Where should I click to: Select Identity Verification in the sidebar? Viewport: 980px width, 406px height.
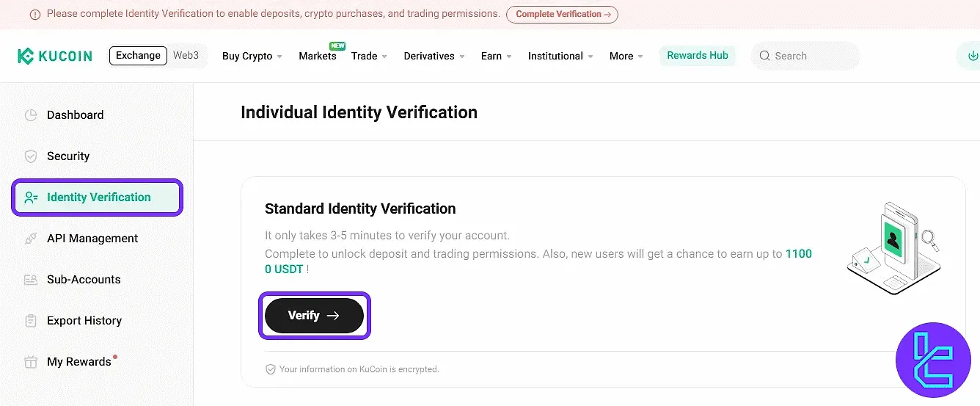tap(98, 197)
